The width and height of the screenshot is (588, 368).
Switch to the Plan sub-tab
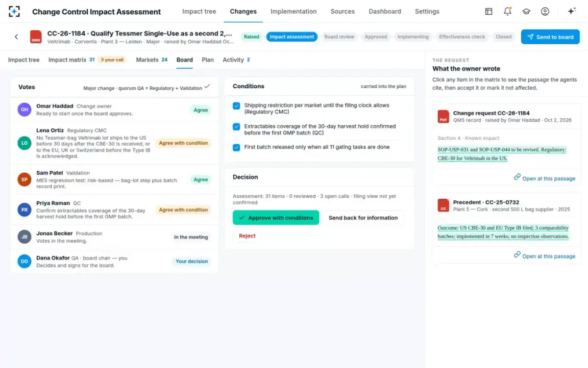tap(208, 60)
